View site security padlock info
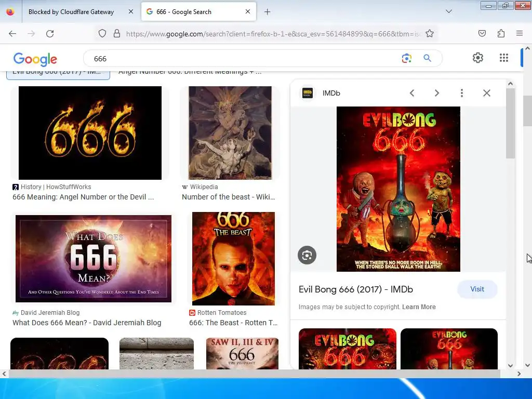Screen dimensions: 532x399 [117, 34]
